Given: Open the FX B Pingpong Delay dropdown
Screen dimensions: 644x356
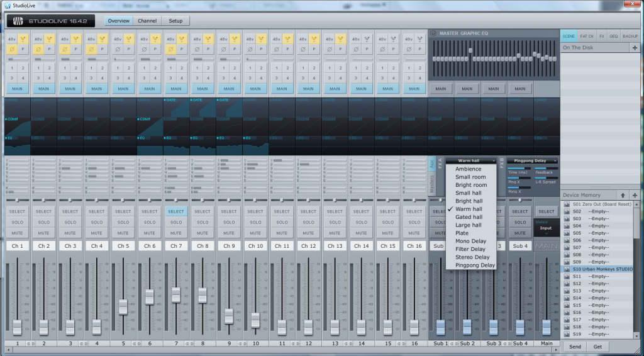Looking at the screenshot, I should click(532, 161).
